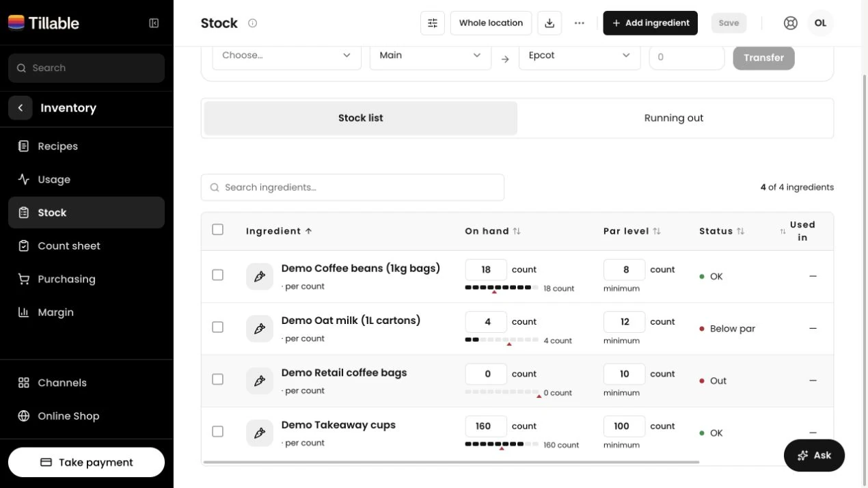Collapse the sidebar panel icon
Viewport: 868px width, 488px height.
(x=154, y=23)
